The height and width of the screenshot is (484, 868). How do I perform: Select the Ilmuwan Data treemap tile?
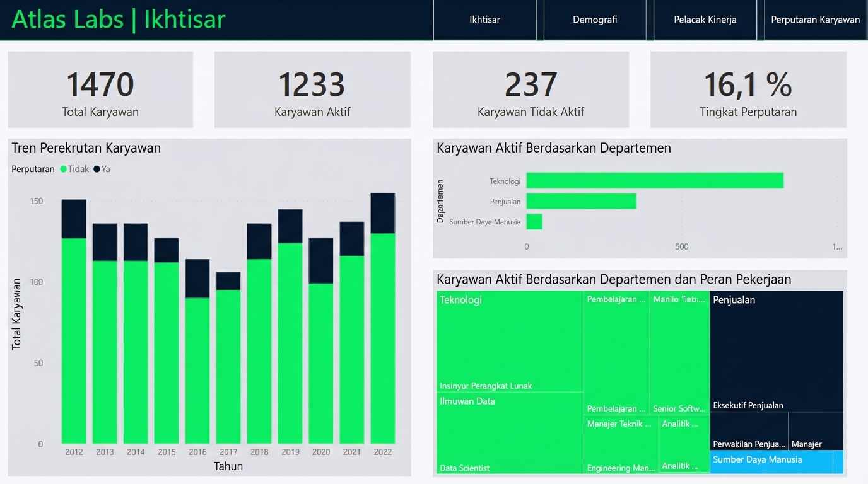pyautogui.click(x=510, y=435)
